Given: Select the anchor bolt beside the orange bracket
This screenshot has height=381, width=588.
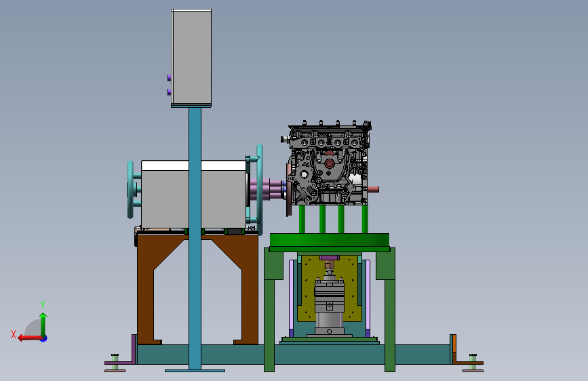Looking at the screenshot, I should tap(473, 363).
